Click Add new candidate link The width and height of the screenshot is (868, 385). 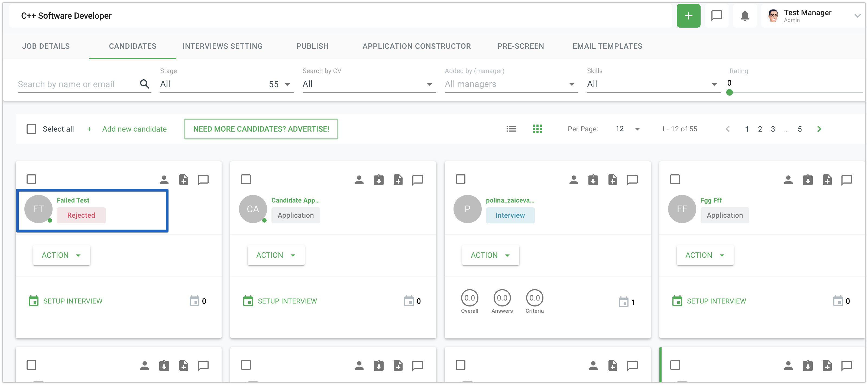tap(134, 129)
